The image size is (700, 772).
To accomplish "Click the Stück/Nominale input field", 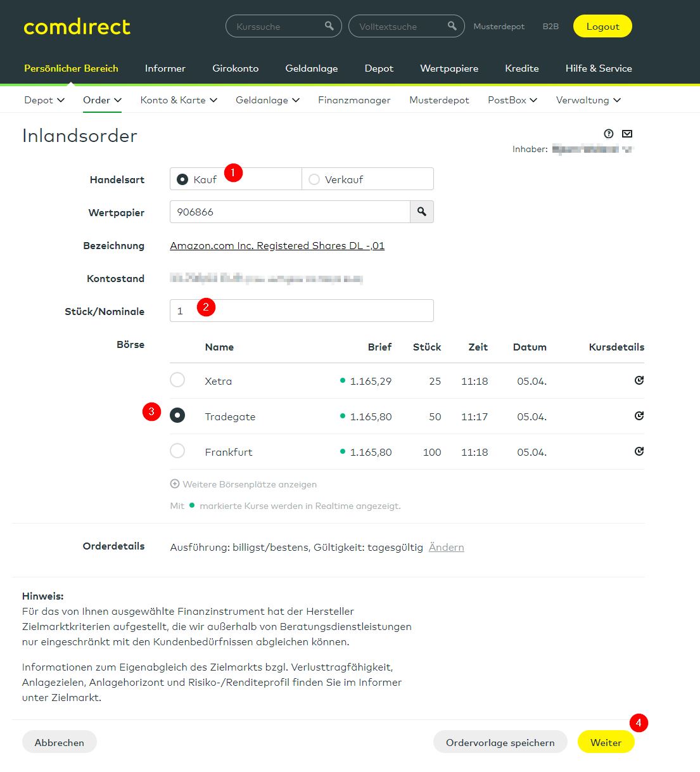I will [x=302, y=311].
